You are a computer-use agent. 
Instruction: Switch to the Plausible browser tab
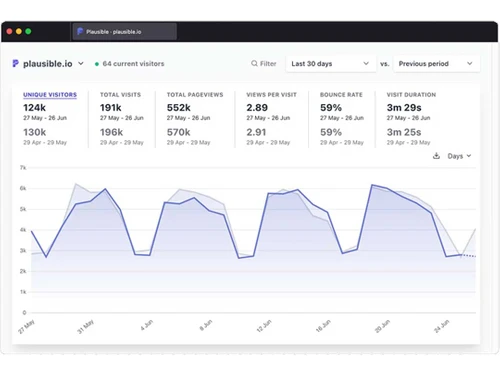(124, 32)
